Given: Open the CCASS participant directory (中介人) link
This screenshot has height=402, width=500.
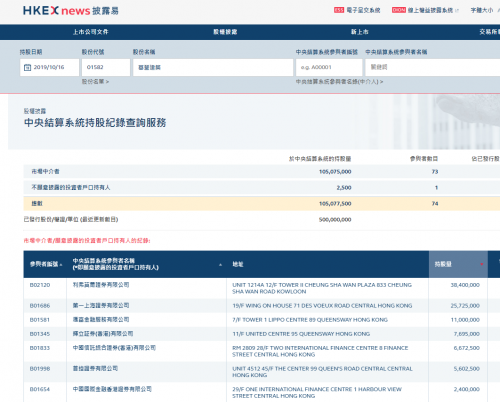Looking at the screenshot, I should (339, 82).
